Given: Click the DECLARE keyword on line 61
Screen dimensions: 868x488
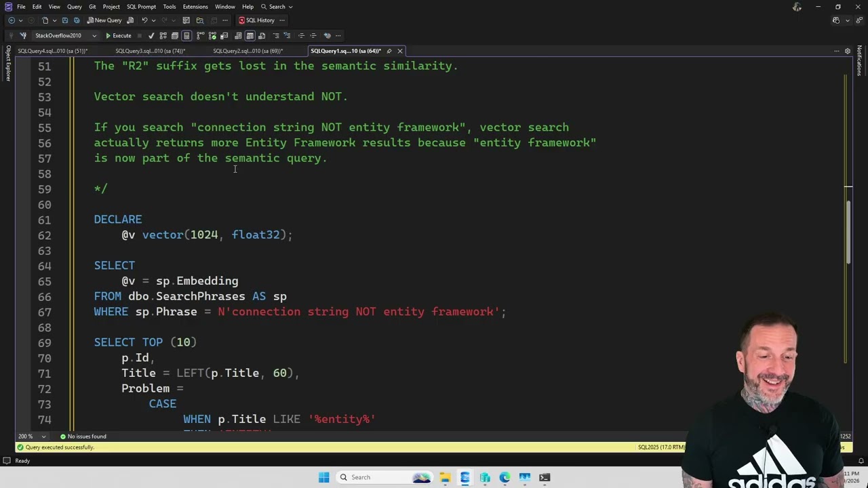Looking at the screenshot, I should [118, 220].
